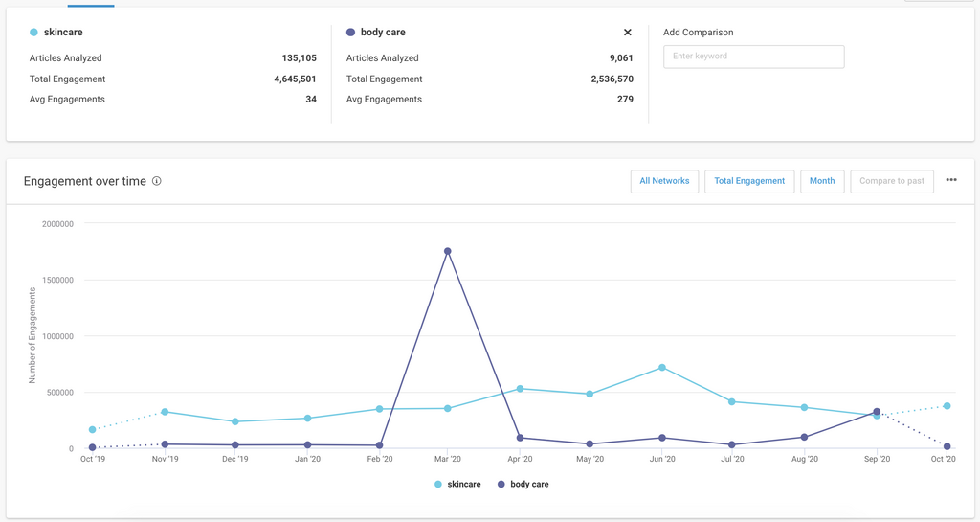Click the body care color dot in summary
This screenshot has width=980, height=522.
click(x=351, y=33)
